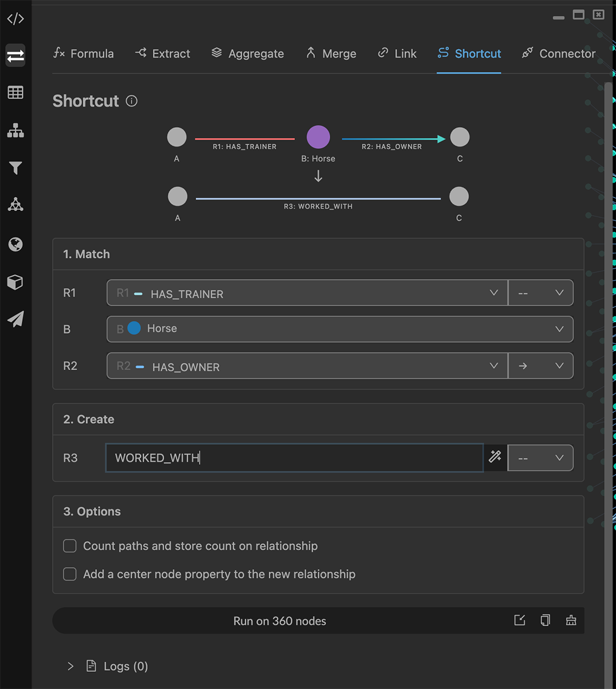Click Run on 360 nodes button

[x=279, y=621]
